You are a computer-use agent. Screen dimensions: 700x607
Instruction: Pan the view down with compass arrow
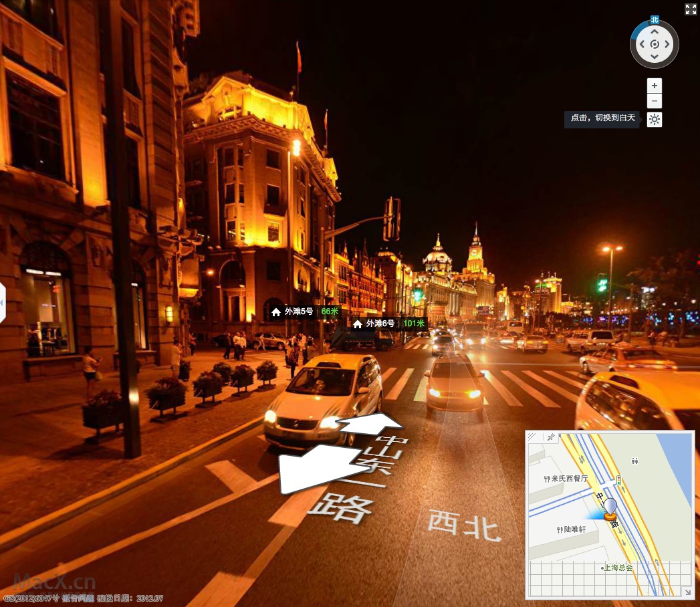[655, 58]
